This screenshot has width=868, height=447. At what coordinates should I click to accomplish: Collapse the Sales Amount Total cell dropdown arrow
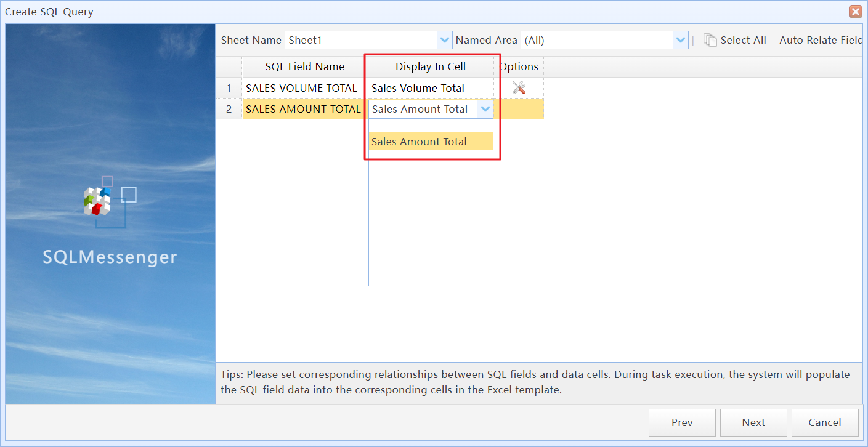(x=485, y=109)
